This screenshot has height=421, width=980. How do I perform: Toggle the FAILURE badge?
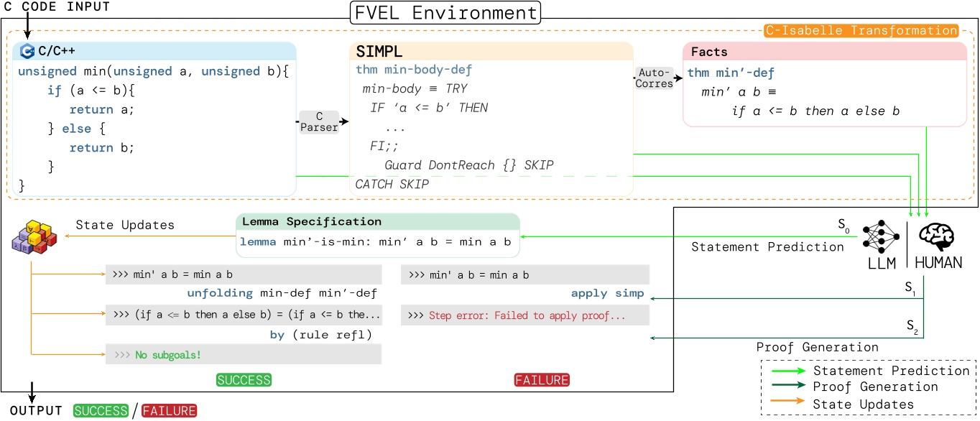click(542, 379)
